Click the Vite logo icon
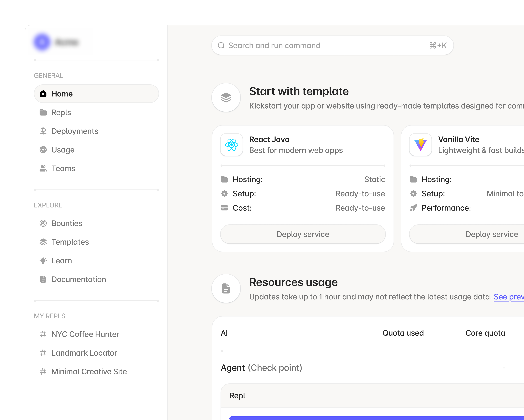The height and width of the screenshot is (420, 524). tap(421, 145)
